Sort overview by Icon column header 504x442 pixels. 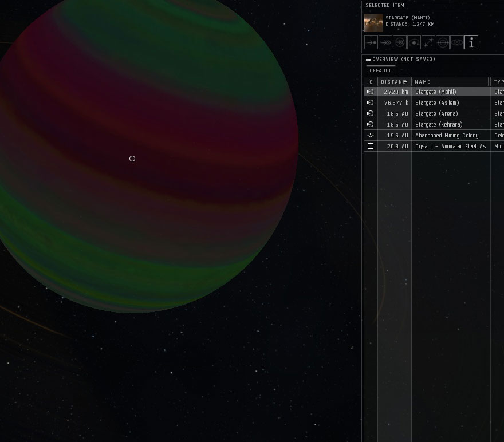tap(371, 82)
